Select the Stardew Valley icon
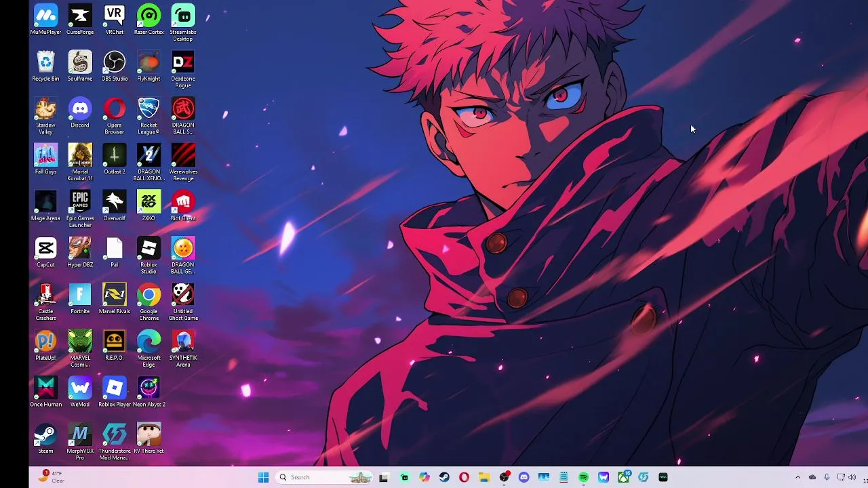The image size is (868, 488). point(45,117)
